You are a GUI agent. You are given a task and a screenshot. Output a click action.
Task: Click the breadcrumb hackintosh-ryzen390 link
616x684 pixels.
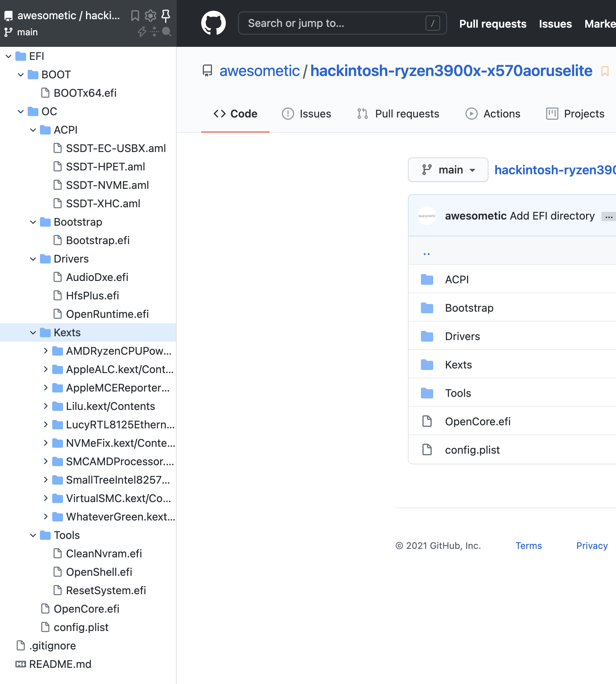pos(555,170)
